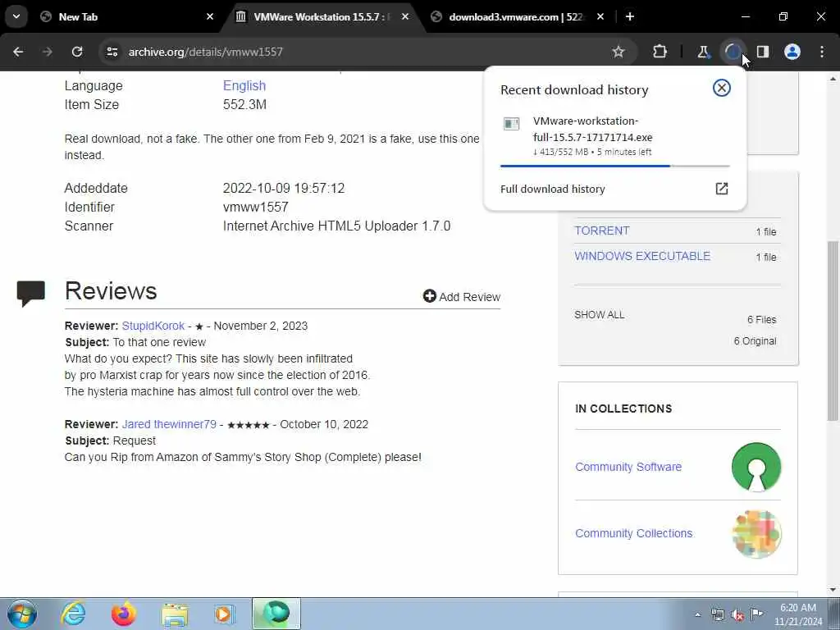
Task: Open Action Center flag icon
Action: (x=756, y=614)
